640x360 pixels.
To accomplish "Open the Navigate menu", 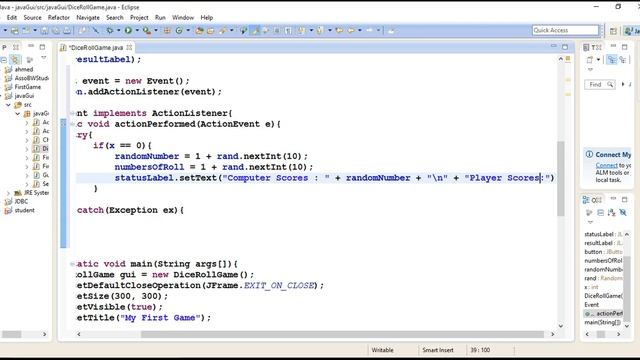I will [88, 18].
